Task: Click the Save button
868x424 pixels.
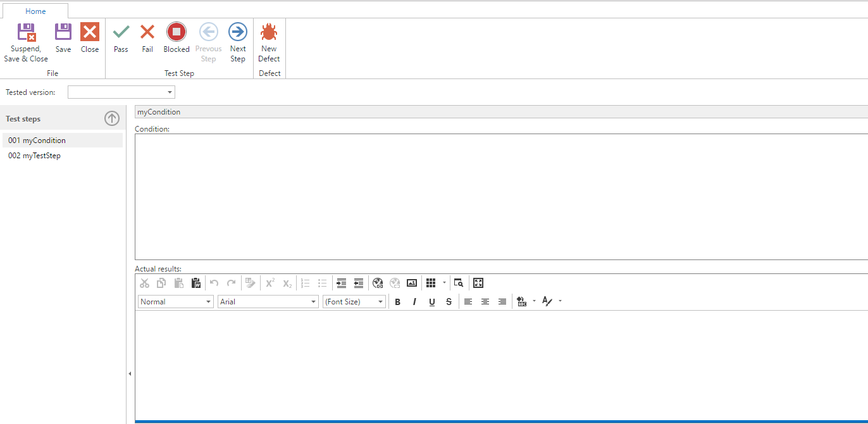Action: tap(63, 38)
